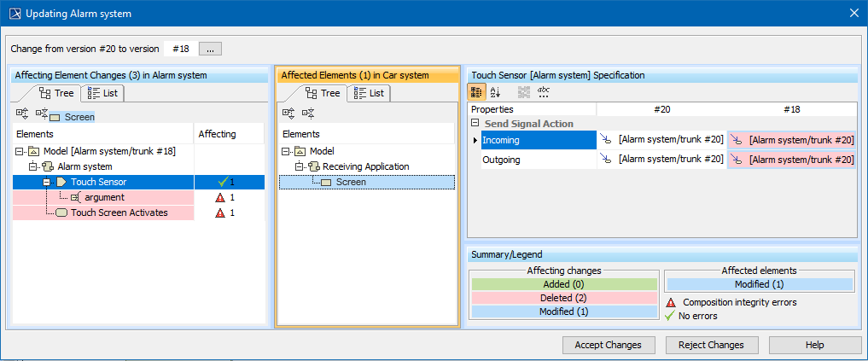Screen dimensions: 868x361
Task: Expand all in Affecting Element Changes tree
Action: click(22, 113)
